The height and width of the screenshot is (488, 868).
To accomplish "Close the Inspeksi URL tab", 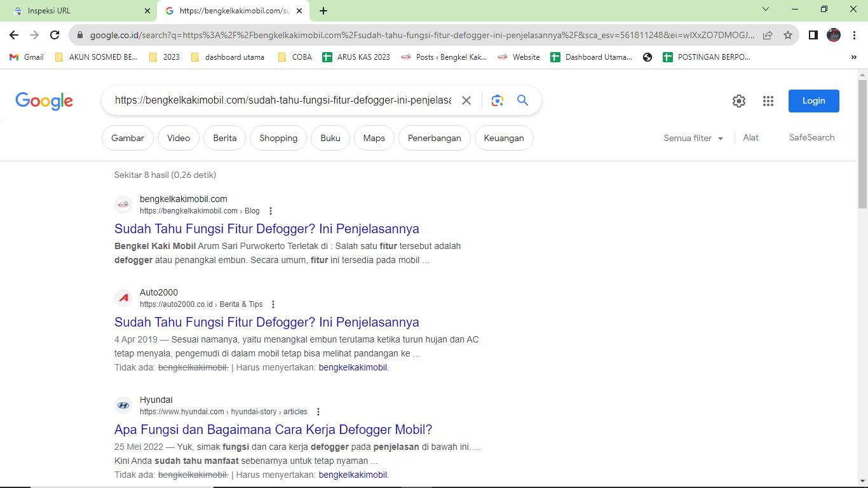I will [147, 11].
